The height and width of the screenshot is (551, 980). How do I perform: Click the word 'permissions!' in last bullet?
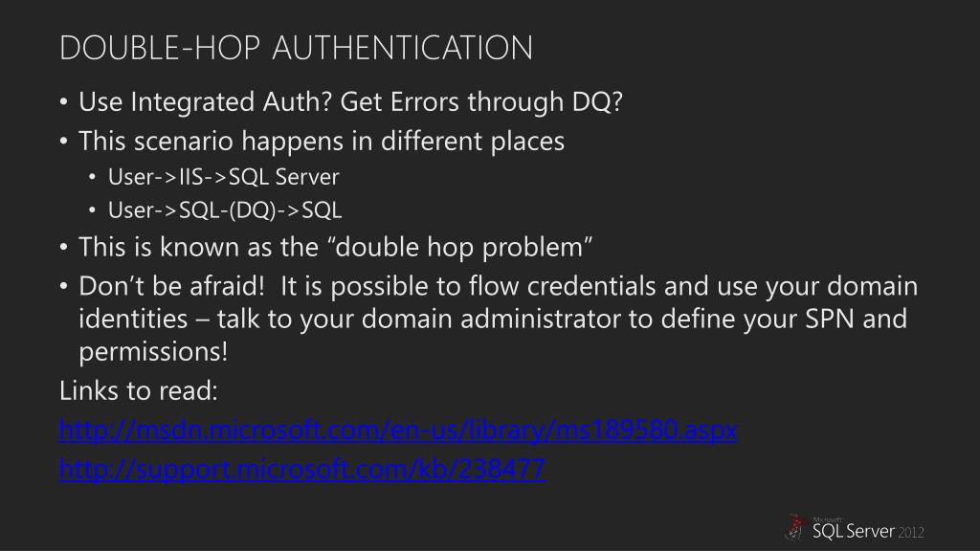click(x=153, y=352)
